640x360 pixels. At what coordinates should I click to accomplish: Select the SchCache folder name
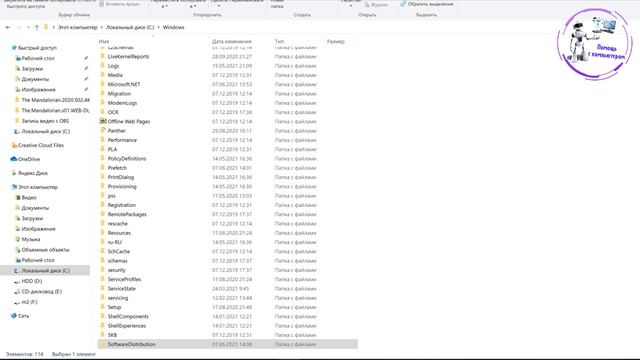118,251
